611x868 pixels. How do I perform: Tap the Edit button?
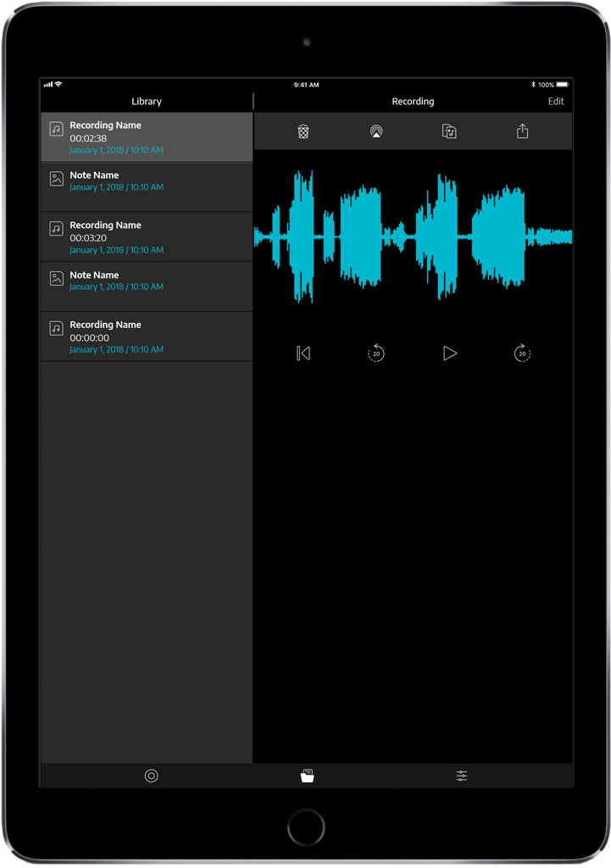point(555,102)
